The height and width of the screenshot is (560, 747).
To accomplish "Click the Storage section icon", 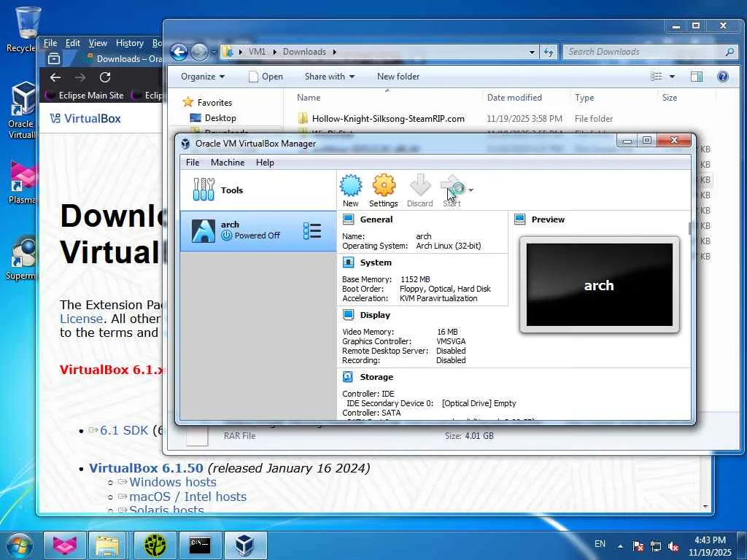I will (x=348, y=377).
